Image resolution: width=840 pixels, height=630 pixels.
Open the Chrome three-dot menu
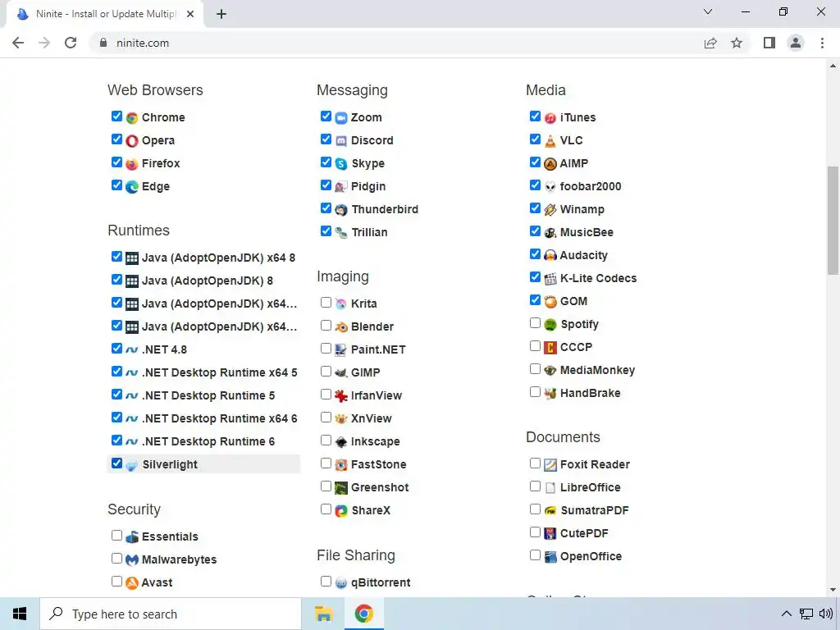click(x=822, y=43)
